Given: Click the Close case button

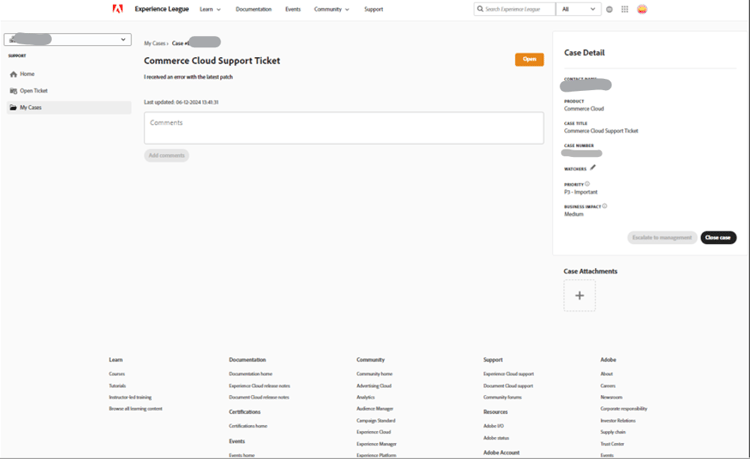Looking at the screenshot, I should 718,238.
